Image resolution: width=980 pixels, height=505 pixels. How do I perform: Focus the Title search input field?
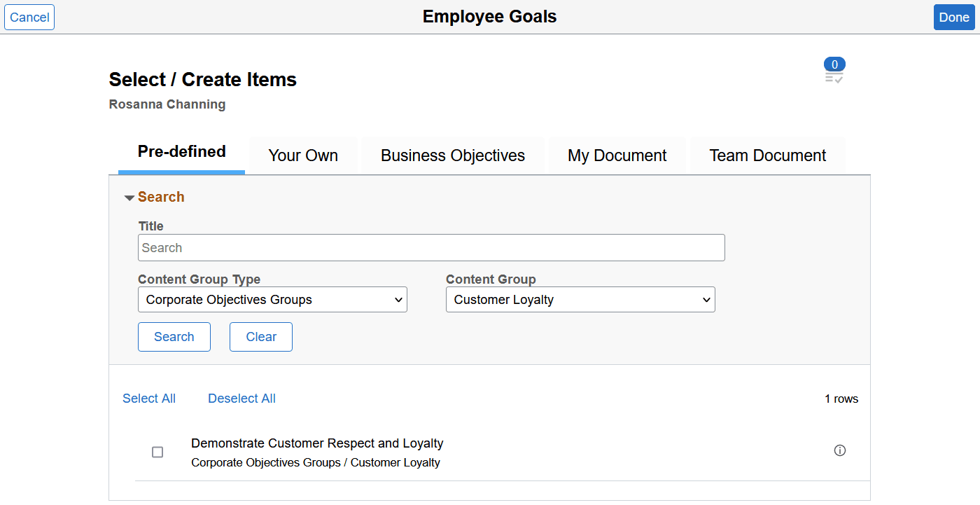431,248
